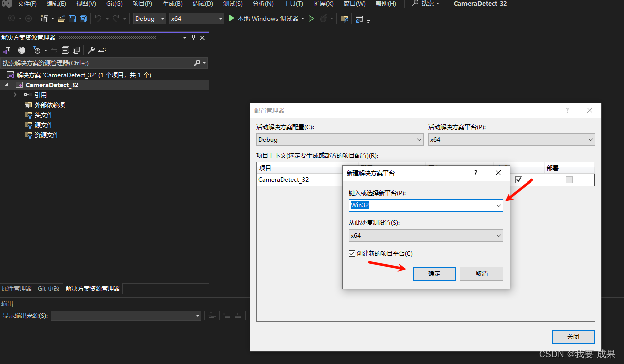Open the 从此处复制设置 x64 dropdown

coord(498,236)
